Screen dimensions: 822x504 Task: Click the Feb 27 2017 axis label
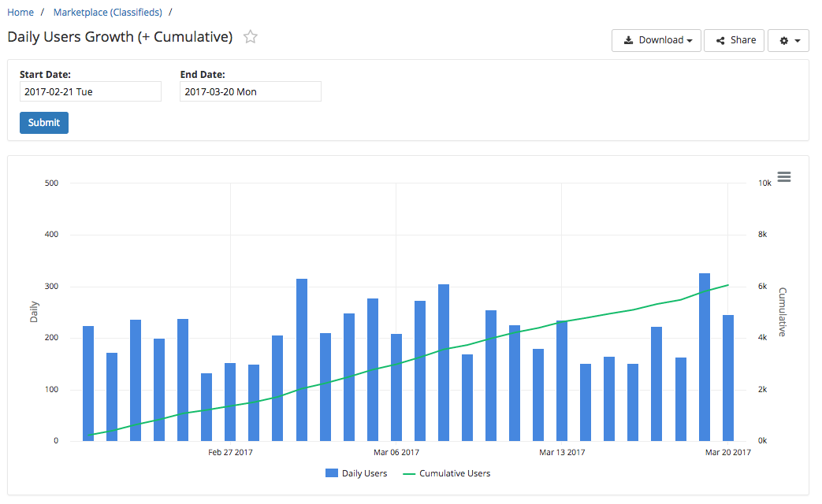pyautogui.click(x=230, y=453)
